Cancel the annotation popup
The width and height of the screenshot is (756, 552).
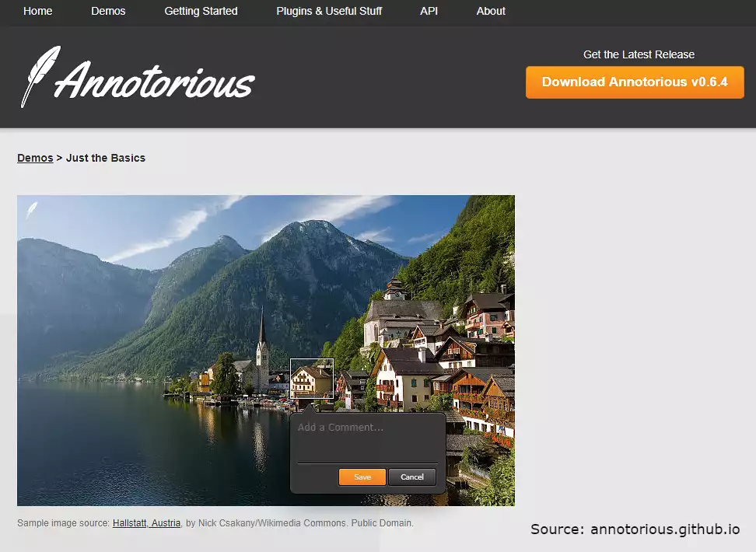pyautogui.click(x=411, y=477)
